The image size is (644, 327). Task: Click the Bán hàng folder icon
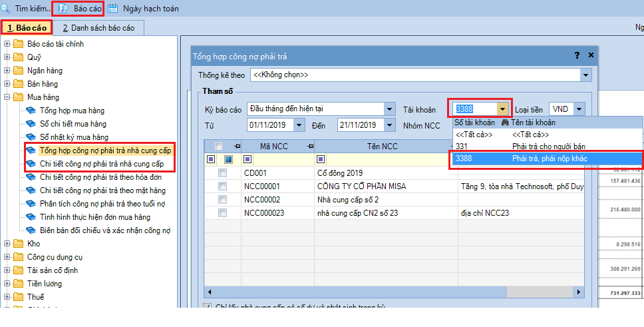[19, 83]
